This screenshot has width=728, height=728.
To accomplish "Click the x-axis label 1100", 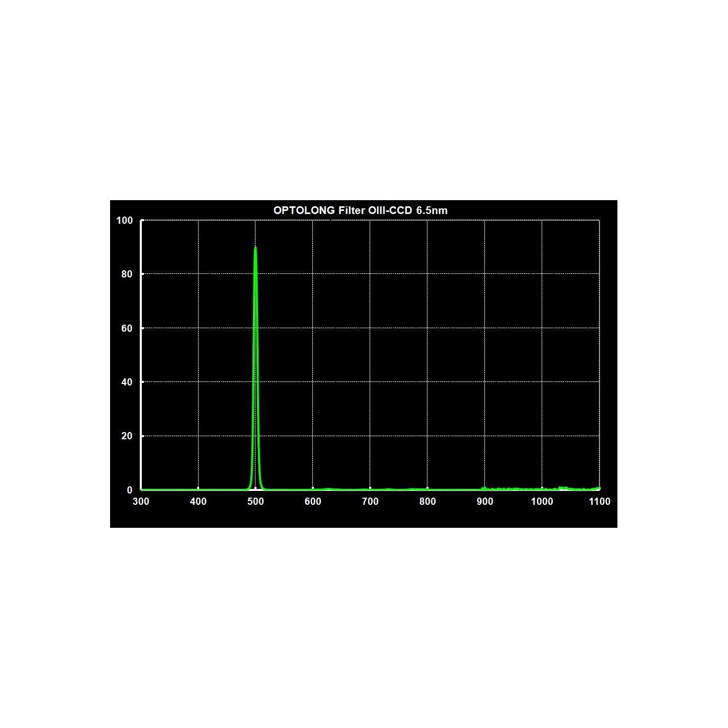I will click(599, 502).
